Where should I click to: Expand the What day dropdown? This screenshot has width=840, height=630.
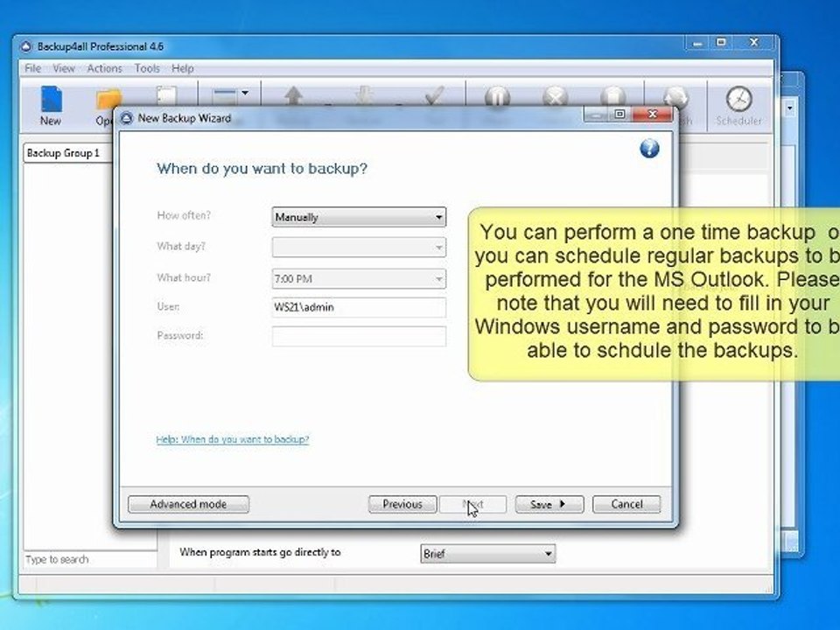tap(359, 247)
